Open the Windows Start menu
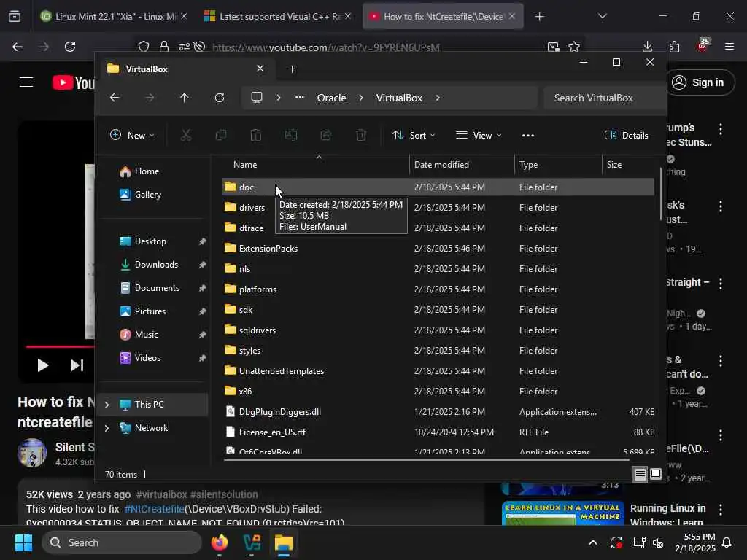The height and width of the screenshot is (560, 747). click(x=23, y=542)
